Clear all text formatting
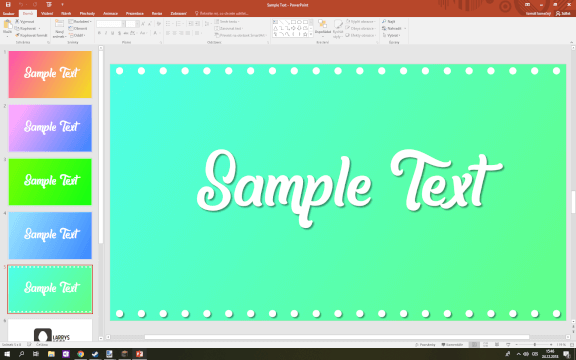Viewport: 576px width, 360px height. pos(159,24)
